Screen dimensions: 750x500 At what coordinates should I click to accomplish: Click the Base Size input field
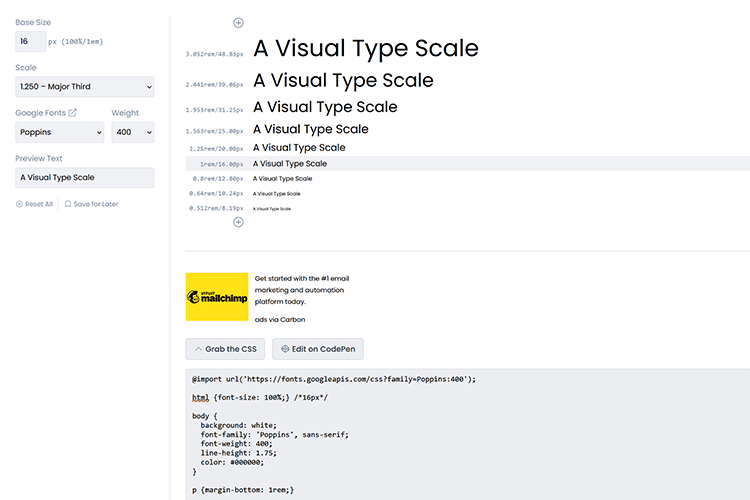click(x=30, y=41)
